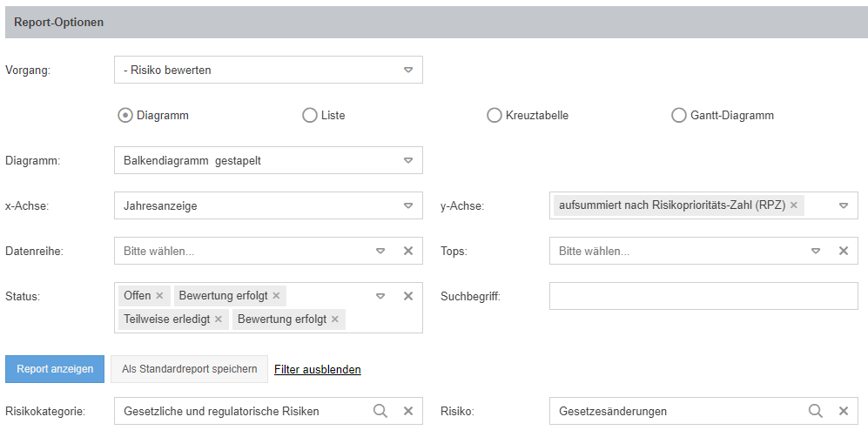
Task: Clear all Status selections
Action: click(x=407, y=296)
